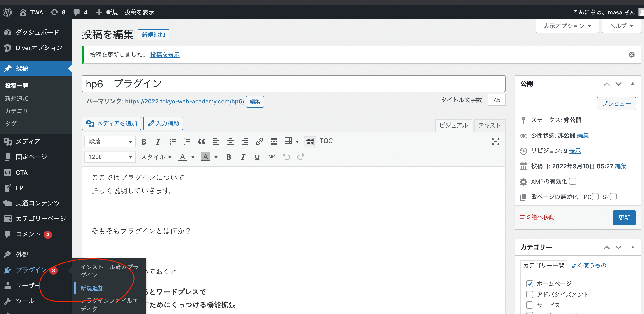Viewport: 644px width, 314px height.
Task: Check the PC page break disable box
Action: (595, 197)
